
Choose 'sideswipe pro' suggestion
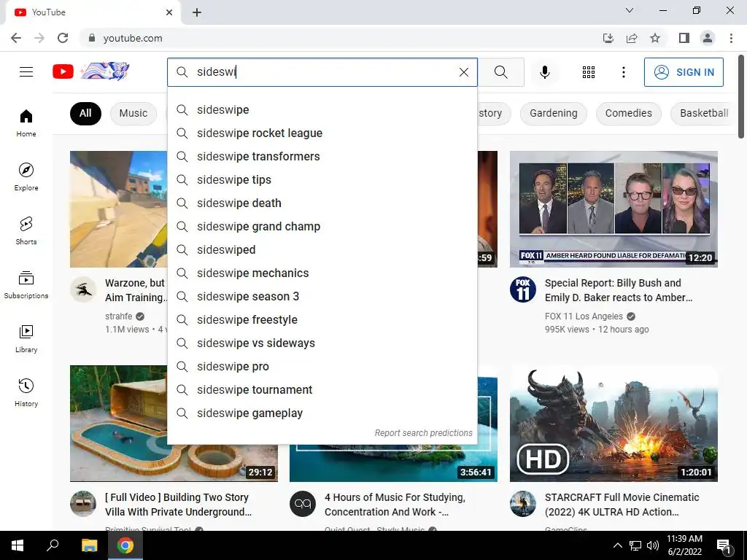pos(322,366)
